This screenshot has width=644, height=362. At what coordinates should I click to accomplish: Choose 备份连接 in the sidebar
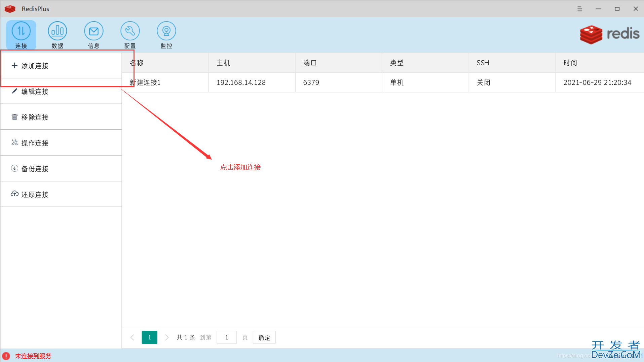tap(61, 168)
